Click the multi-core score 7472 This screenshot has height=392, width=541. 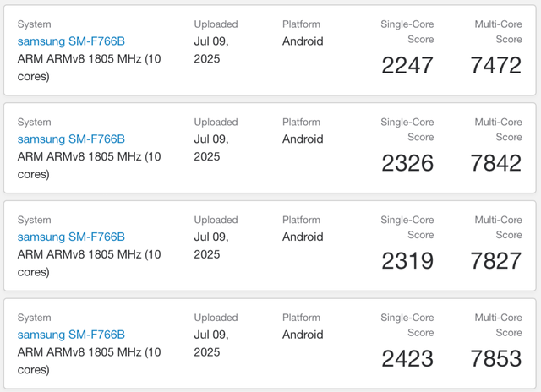[496, 65]
